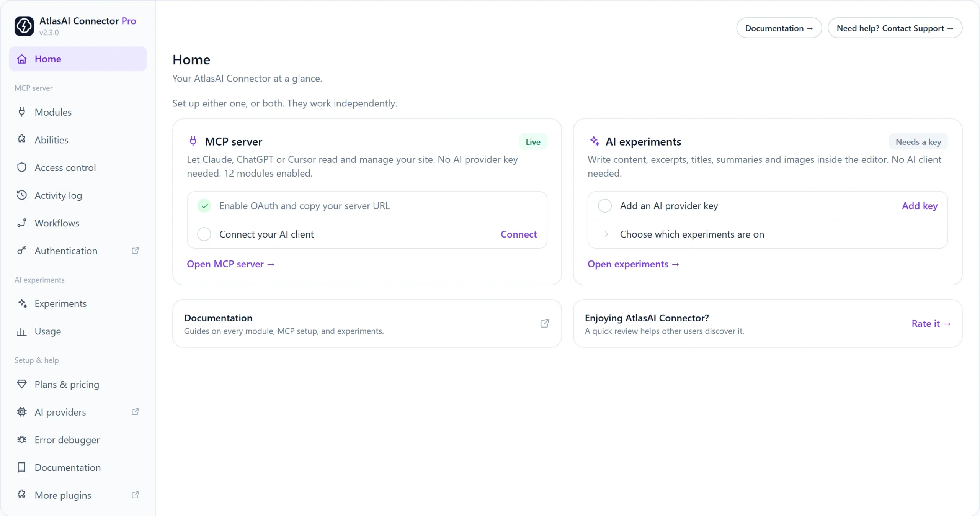
Task: Click the v2.3.0 version label
Action: pos(49,33)
